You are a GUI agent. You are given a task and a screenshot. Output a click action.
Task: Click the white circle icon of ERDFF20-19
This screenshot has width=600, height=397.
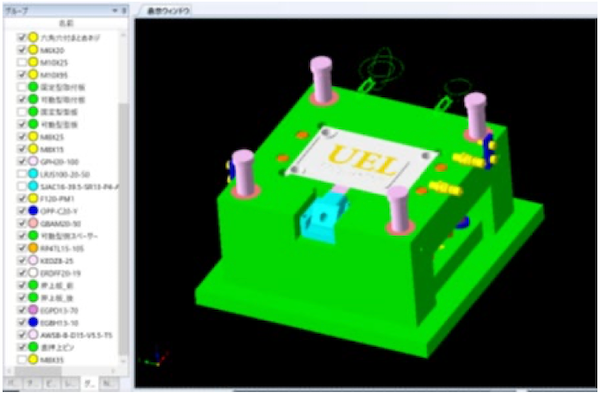point(33,273)
